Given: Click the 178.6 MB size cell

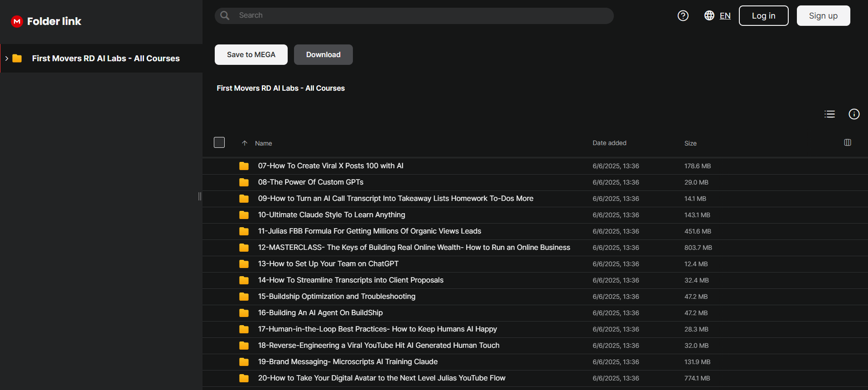Looking at the screenshot, I should point(698,166).
